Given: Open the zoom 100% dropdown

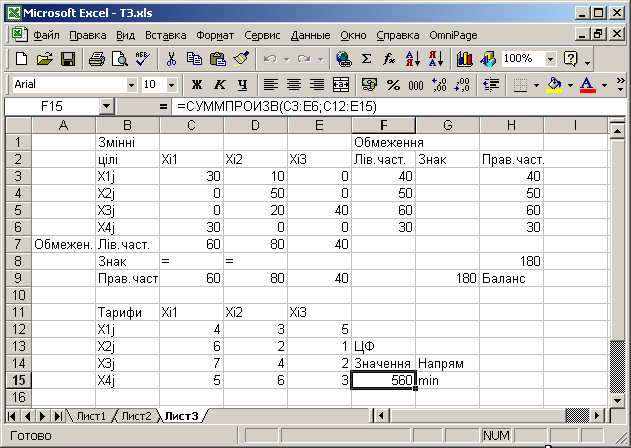Looking at the screenshot, I should point(550,59).
